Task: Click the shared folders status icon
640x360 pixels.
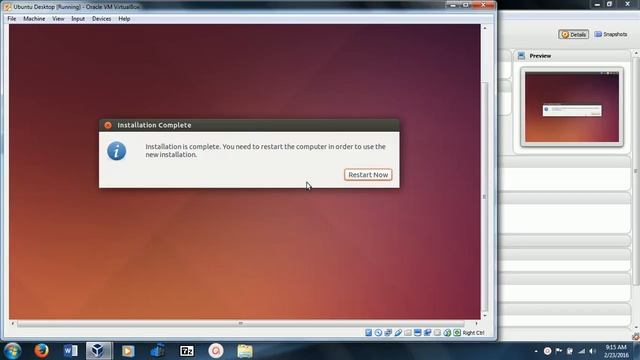Action: click(x=408, y=333)
